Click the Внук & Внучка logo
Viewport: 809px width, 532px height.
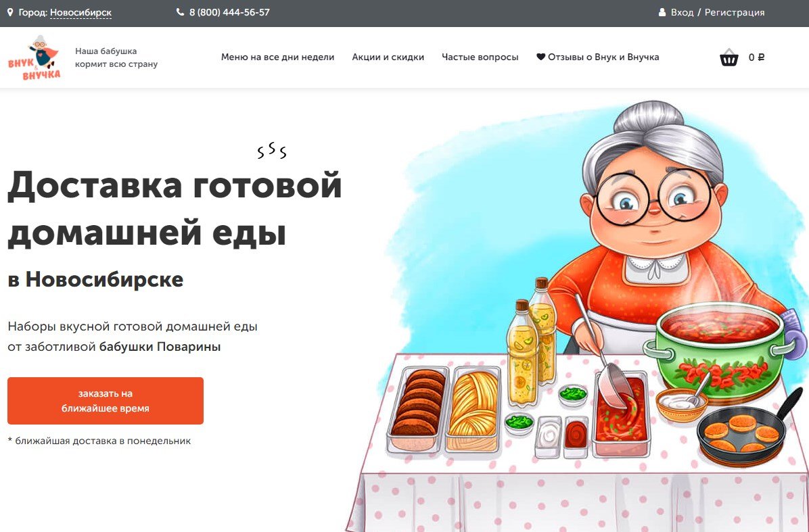tap(34, 57)
